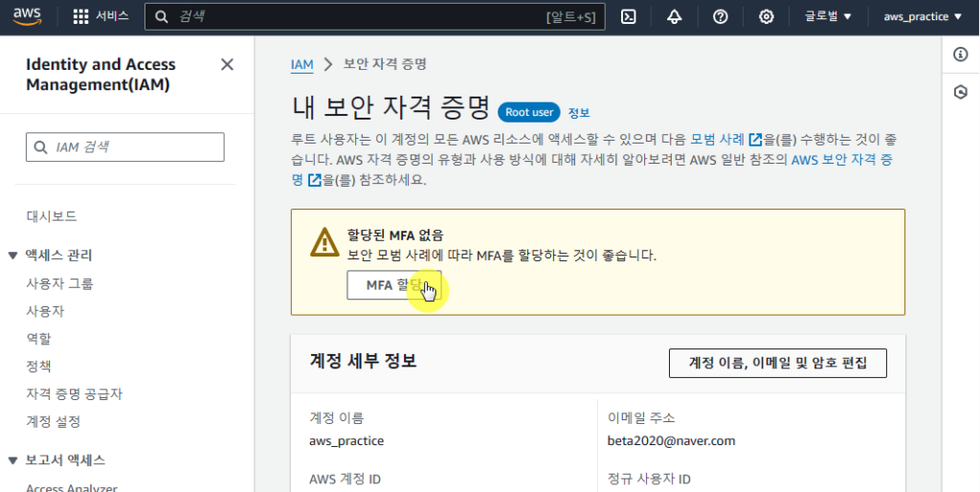The height and width of the screenshot is (492, 980).
Task: Click the aws_practice account name value
Action: point(346,440)
